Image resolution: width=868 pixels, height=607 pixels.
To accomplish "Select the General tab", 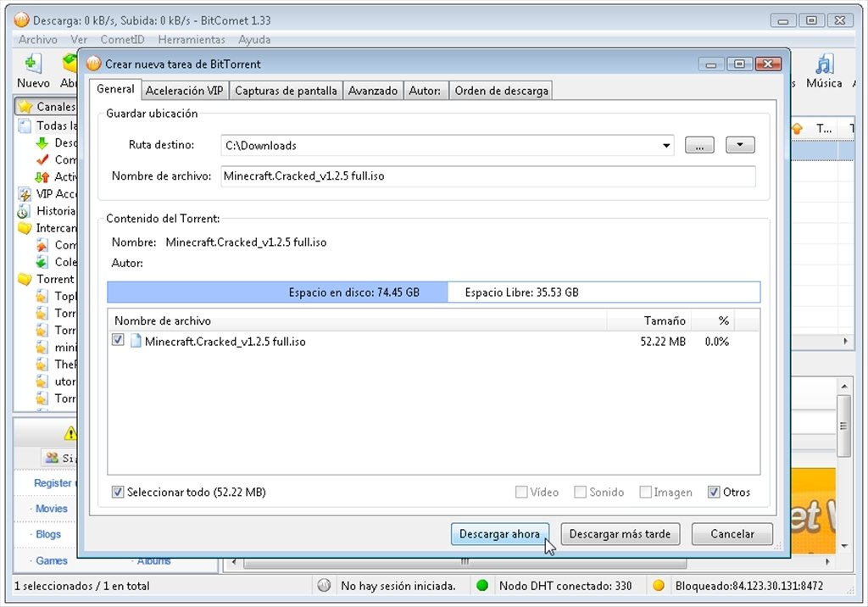I will 115,89.
